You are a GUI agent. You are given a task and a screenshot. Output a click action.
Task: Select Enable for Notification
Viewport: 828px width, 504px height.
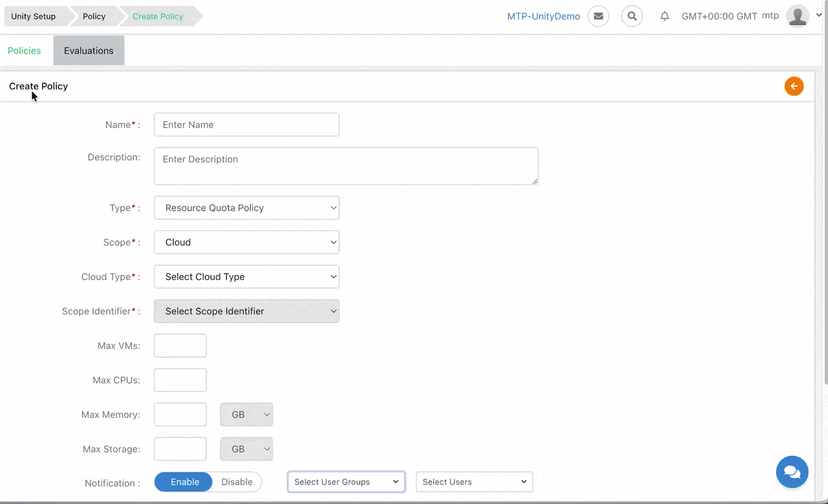(x=184, y=482)
